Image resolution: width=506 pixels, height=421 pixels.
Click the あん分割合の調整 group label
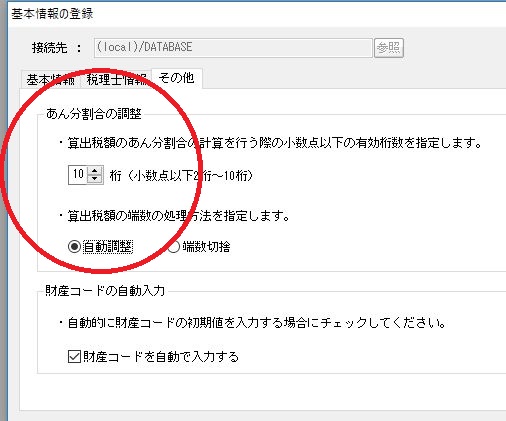click(x=94, y=114)
